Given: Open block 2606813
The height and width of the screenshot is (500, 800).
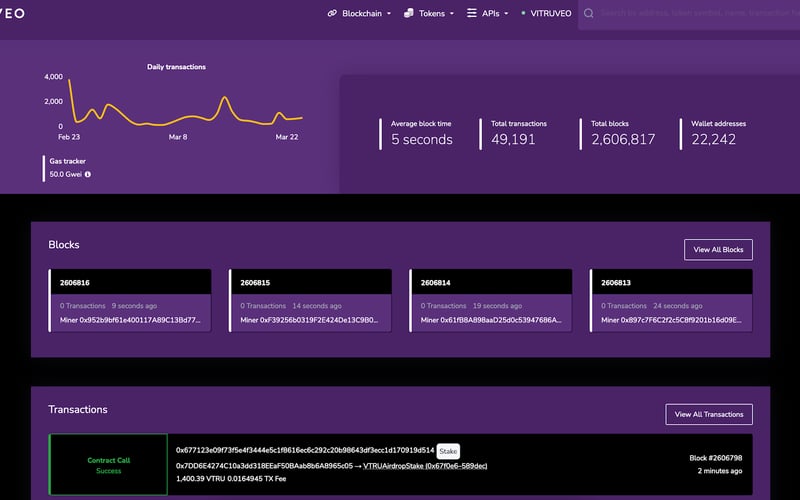Looking at the screenshot, I should (616, 283).
